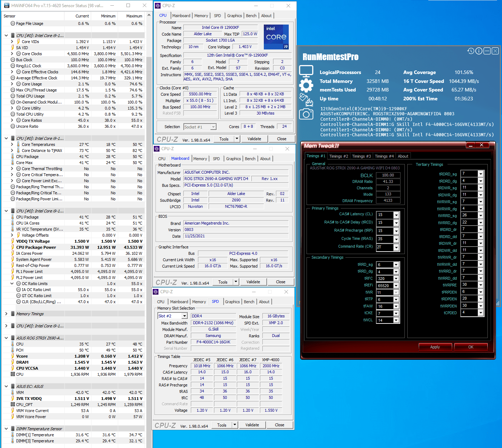The height and width of the screenshot is (448, 502).
Task: Click the HWiNFO64 title bar app icon
Action: click(x=7, y=6)
